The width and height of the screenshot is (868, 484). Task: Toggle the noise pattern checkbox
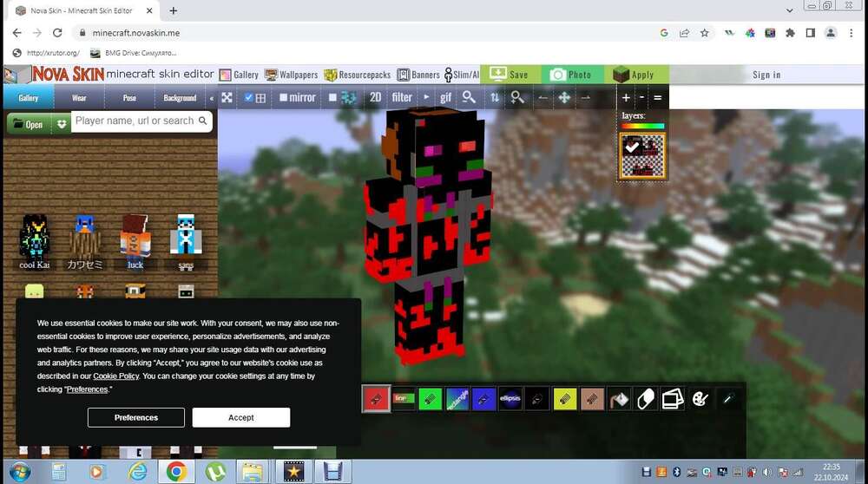click(x=332, y=97)
